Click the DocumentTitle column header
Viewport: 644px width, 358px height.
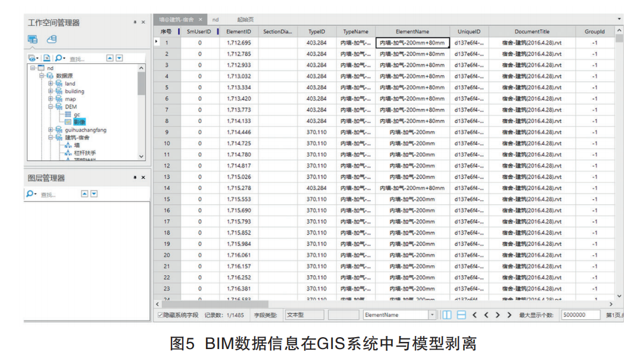coord(532,31)
